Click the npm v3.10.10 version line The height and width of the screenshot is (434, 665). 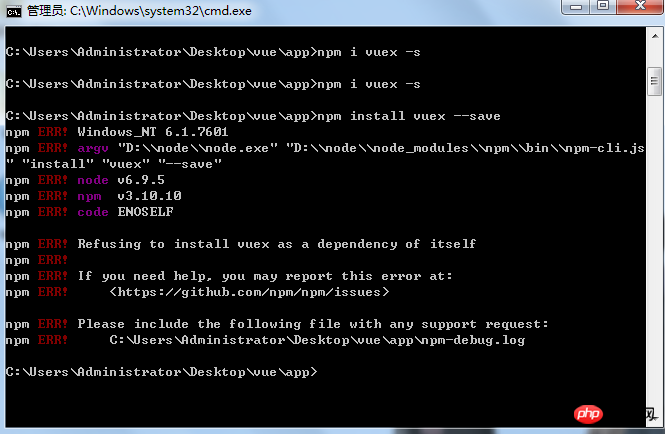pyautogui.click(x=93, y=196)
